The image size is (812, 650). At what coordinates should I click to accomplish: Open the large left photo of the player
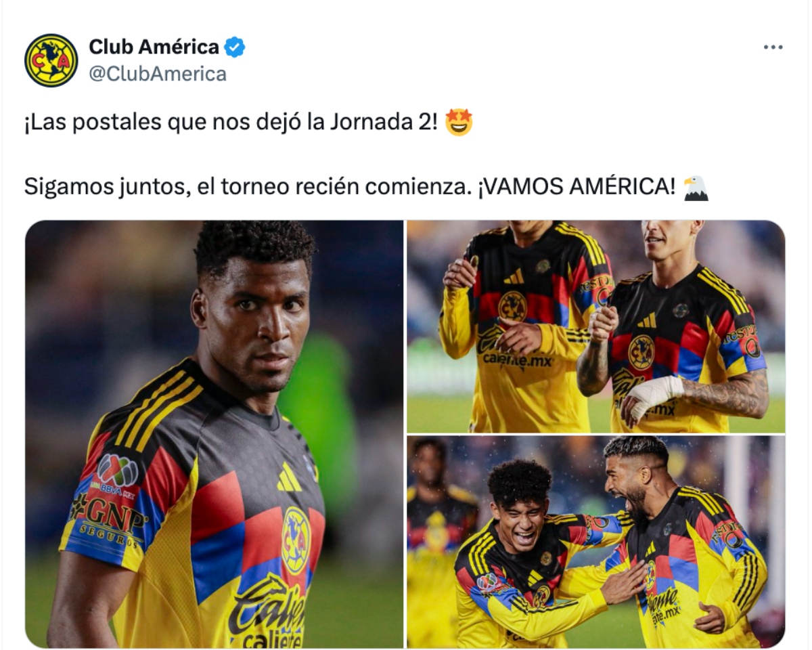click(214, 434)
